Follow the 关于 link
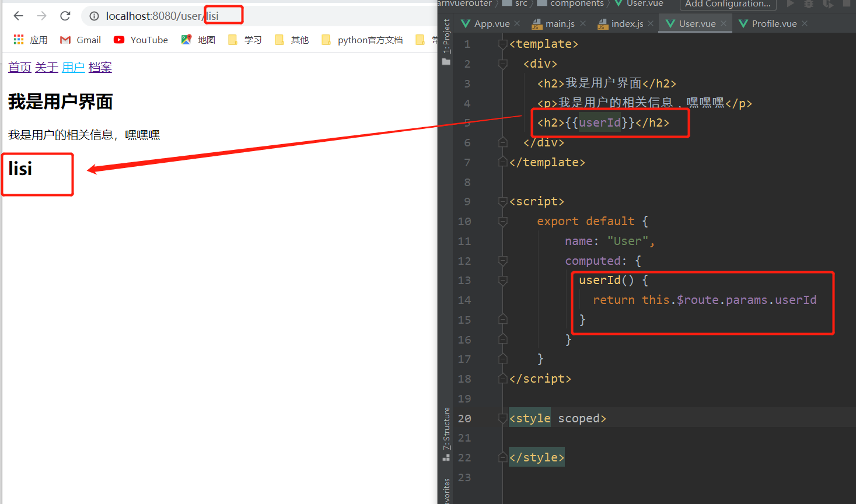 (47, 67)
